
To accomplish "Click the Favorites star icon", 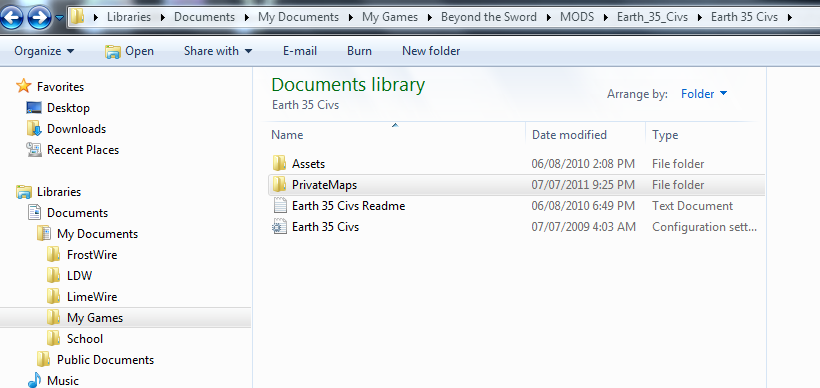I will (x=24, y=86).
